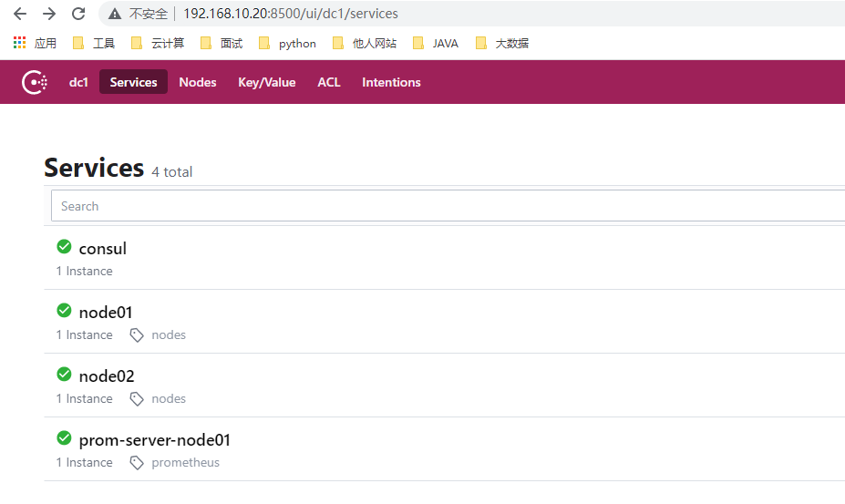Click the '4 total' count text
The image size is (845, 504).
click(172, 172)
